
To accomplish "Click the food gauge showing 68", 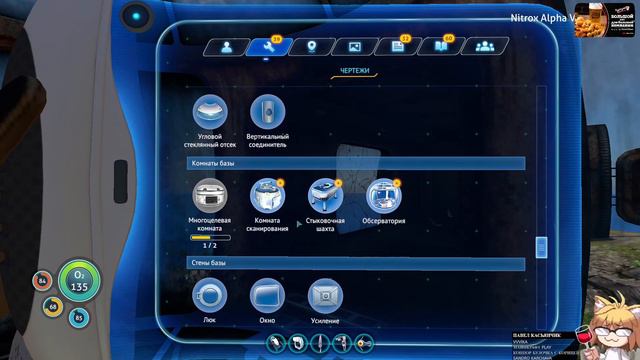I will click(53, 307).
